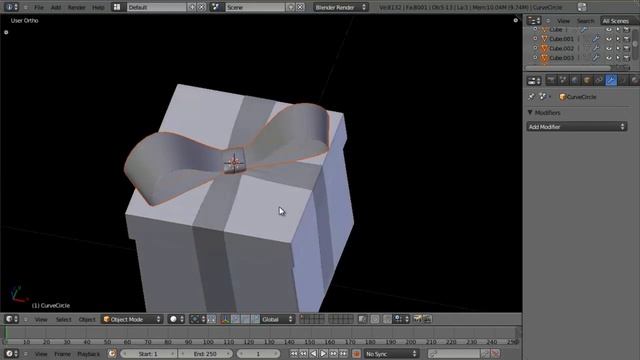This screenshot has height=360, width=640.
Task: Switch to the Render properties tab
Action: tap(551, 80)
